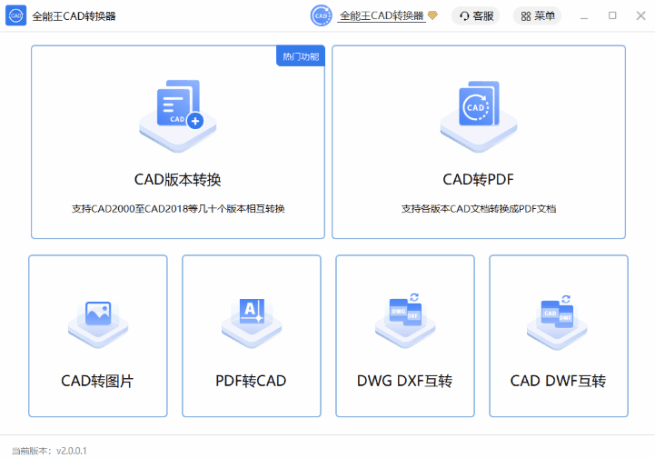Click the 热门功能 badge
Viewport: 655px width, 458px height.
coord(300,57)
